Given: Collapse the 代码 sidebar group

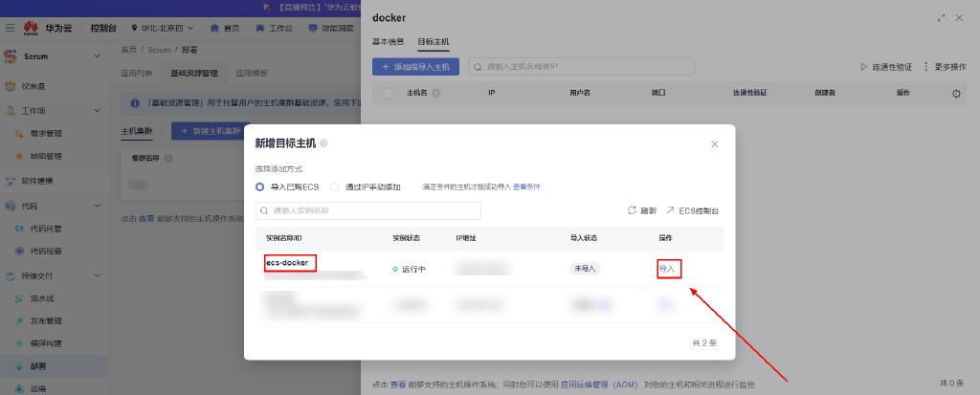Looking at the screenshot, I should 97,206.
